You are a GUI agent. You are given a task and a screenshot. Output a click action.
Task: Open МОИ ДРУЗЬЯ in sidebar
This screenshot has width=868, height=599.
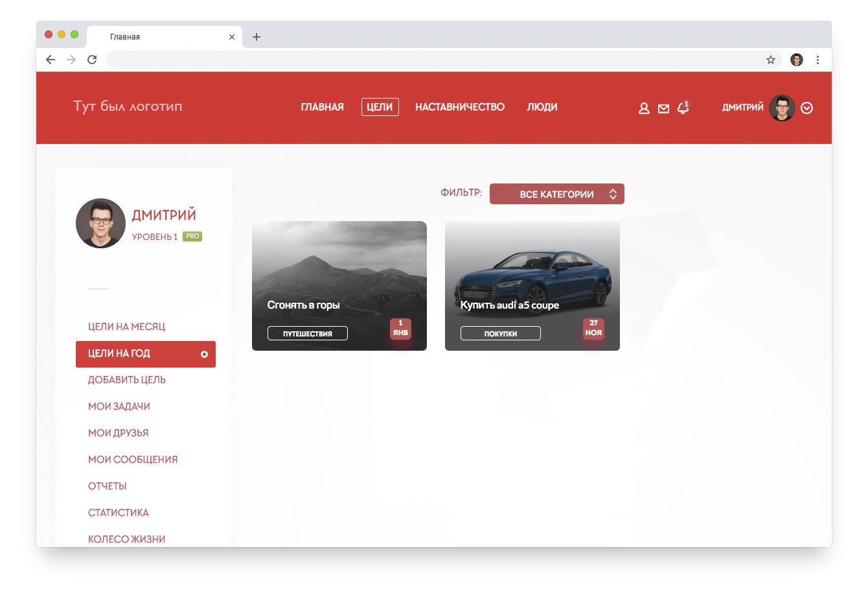[x=119, y=433]
